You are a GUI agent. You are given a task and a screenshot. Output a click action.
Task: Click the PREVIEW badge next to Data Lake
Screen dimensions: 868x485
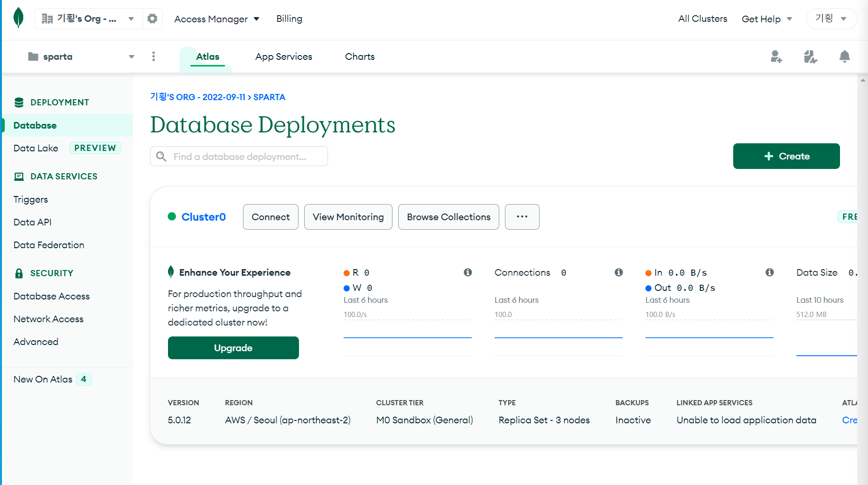[95, 148]
